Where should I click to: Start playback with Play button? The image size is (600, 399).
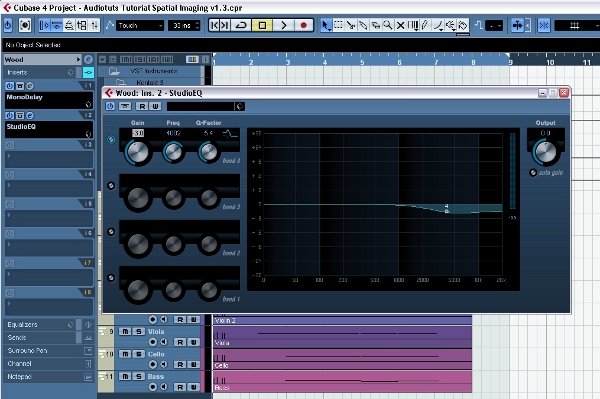point(284,26)
